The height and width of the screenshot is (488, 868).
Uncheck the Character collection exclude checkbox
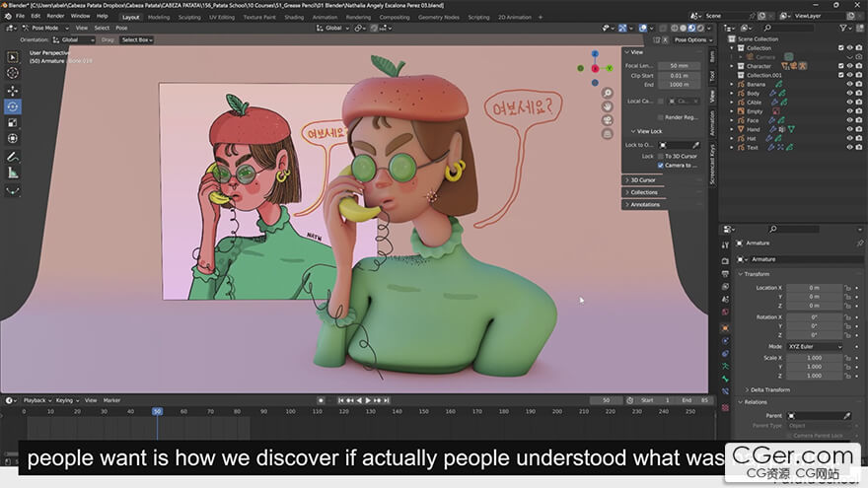[840, 66]
